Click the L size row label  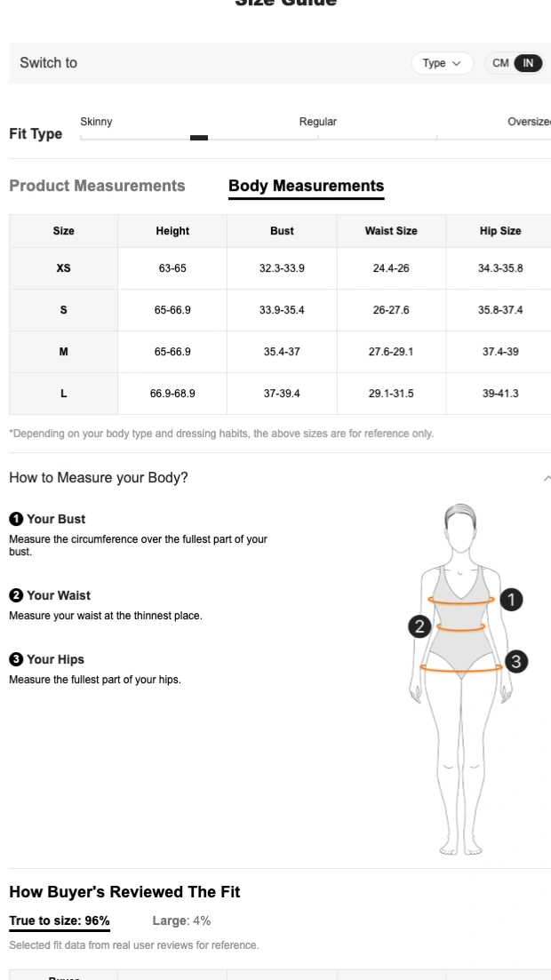tap(63, 394)
